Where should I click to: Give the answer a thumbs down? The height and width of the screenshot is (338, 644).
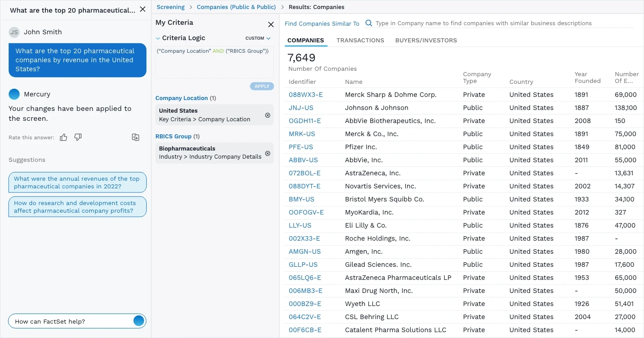(77, 137)
